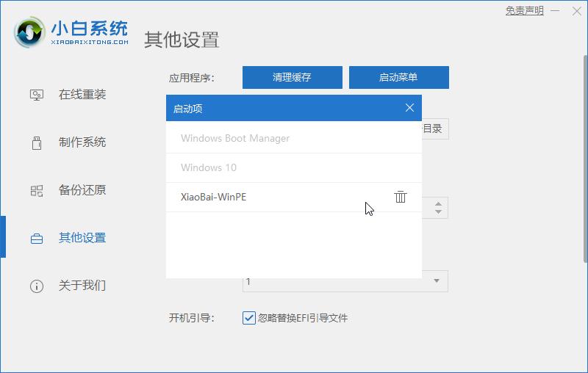
Task: Open the 制作系统 section
Action: point(82,142)
